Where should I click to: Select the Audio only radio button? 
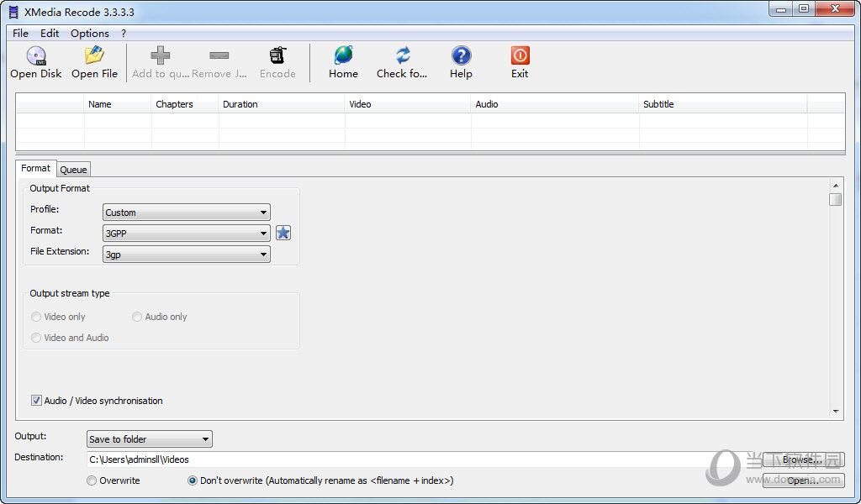pos(137,317)
